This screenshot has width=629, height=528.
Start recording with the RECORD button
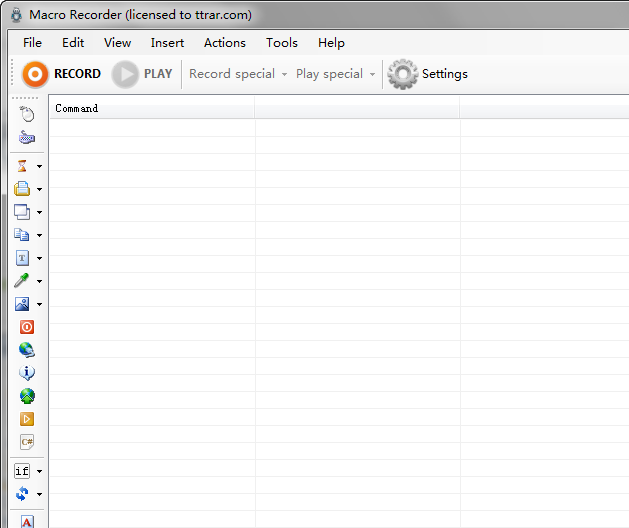61,74
